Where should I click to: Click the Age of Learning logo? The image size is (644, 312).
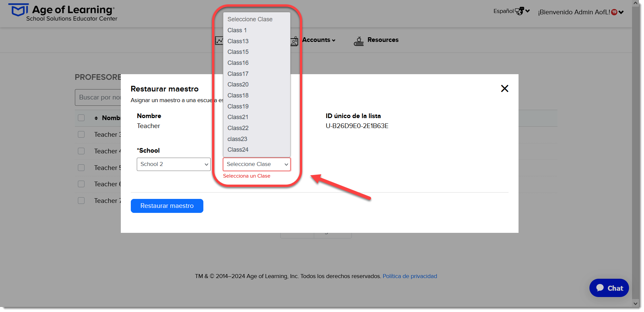point(63,13)
